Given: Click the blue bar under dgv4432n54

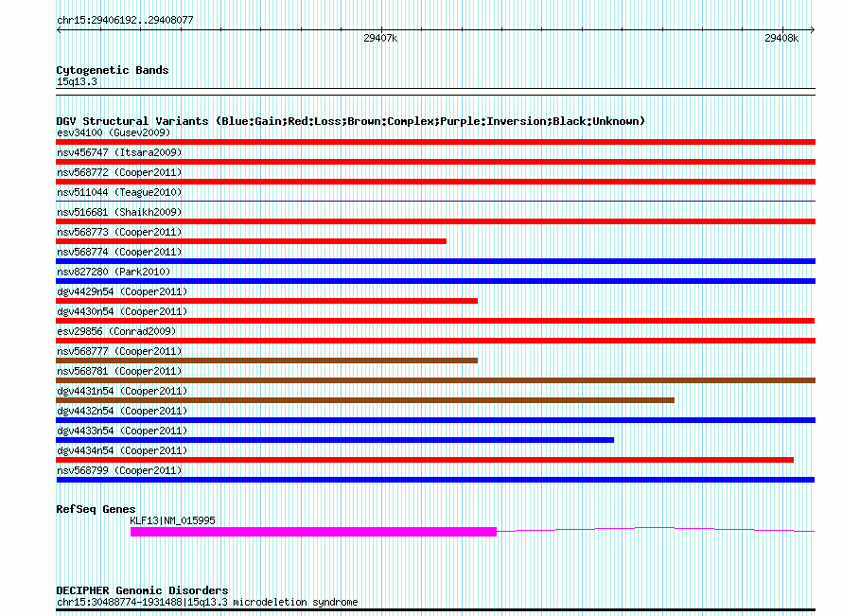Looking at the screenshot, I should (435, 420).
